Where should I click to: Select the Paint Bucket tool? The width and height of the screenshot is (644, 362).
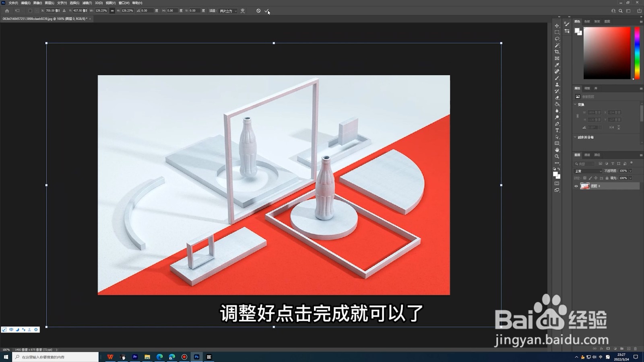[557, 104]
